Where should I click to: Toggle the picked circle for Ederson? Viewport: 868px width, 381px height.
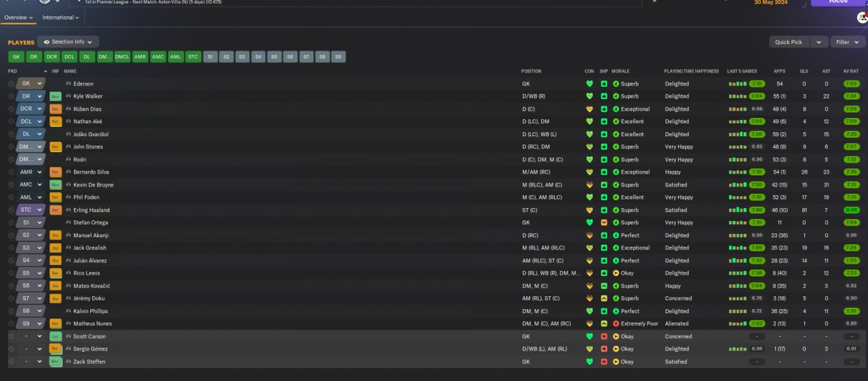coord(12,84)
